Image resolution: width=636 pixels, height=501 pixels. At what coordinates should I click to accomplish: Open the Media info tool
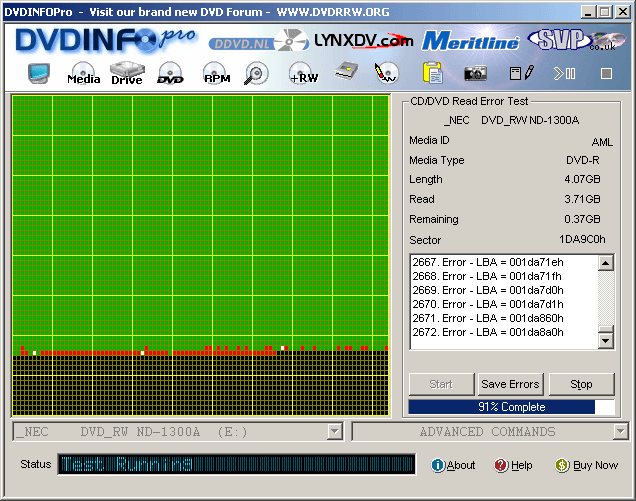[84, 73]
